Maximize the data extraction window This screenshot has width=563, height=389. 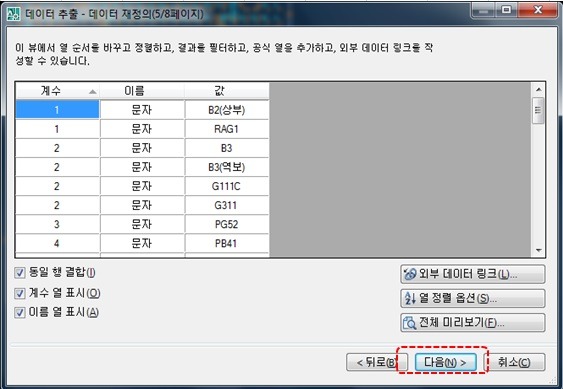(507, 10)
